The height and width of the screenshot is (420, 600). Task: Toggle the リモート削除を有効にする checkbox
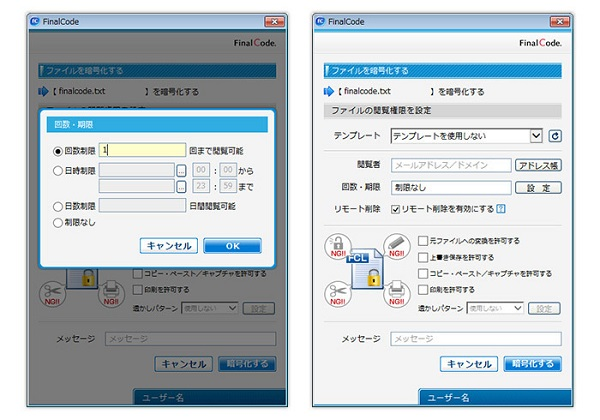394,209
